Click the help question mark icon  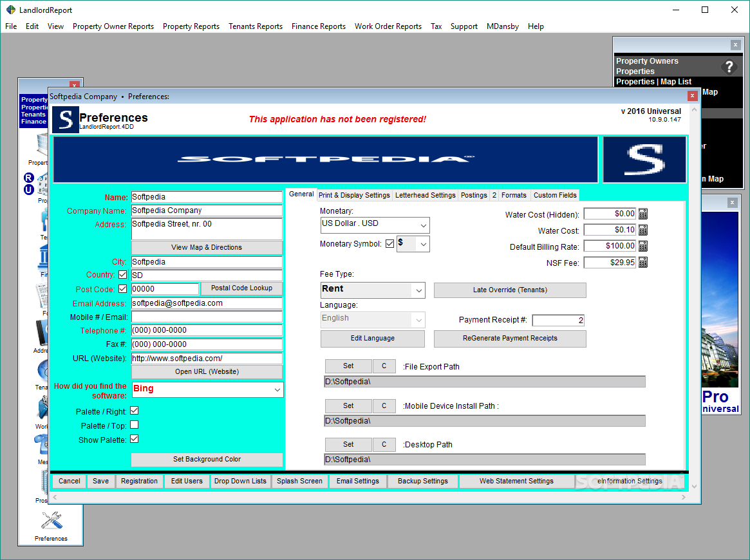coord(729,67)
